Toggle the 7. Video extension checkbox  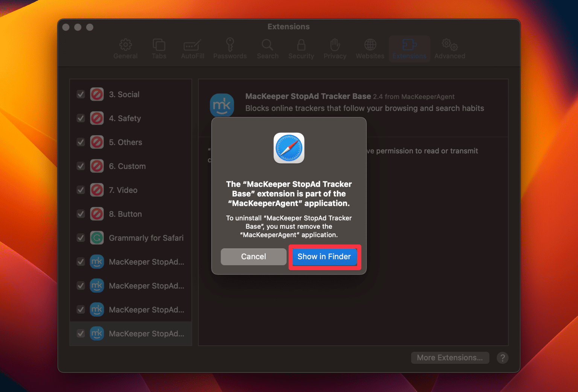coord(81,190)
